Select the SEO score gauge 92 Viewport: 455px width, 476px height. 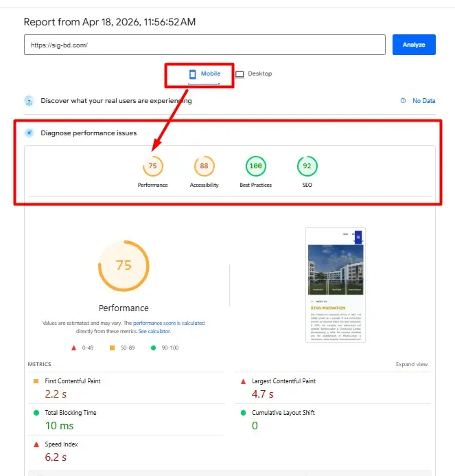[307, 166]
